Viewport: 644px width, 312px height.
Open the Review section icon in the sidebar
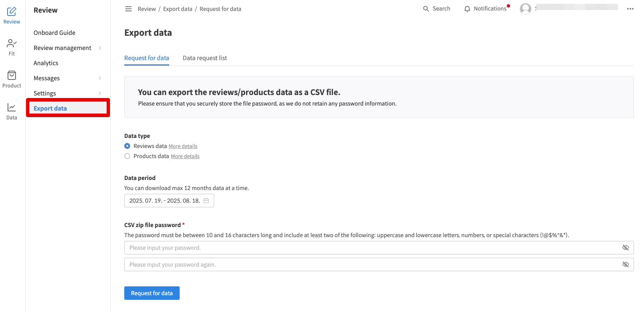coord(12,12)
